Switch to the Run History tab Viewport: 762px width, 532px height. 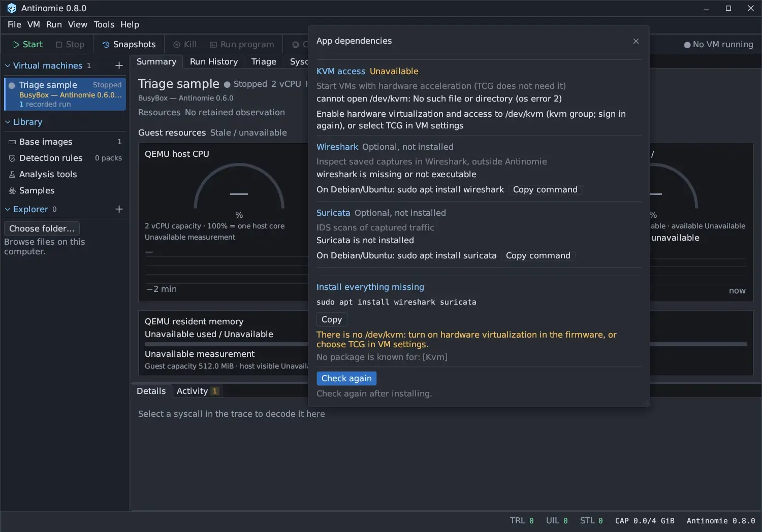pos(214,61)
